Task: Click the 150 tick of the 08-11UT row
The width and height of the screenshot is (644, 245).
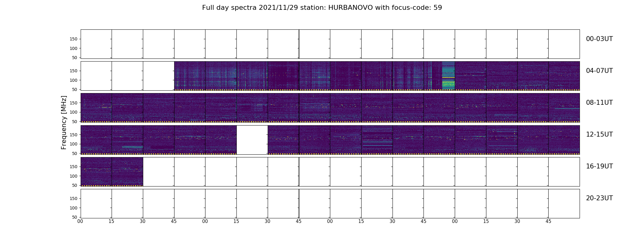Action: [x=74, y=103]
